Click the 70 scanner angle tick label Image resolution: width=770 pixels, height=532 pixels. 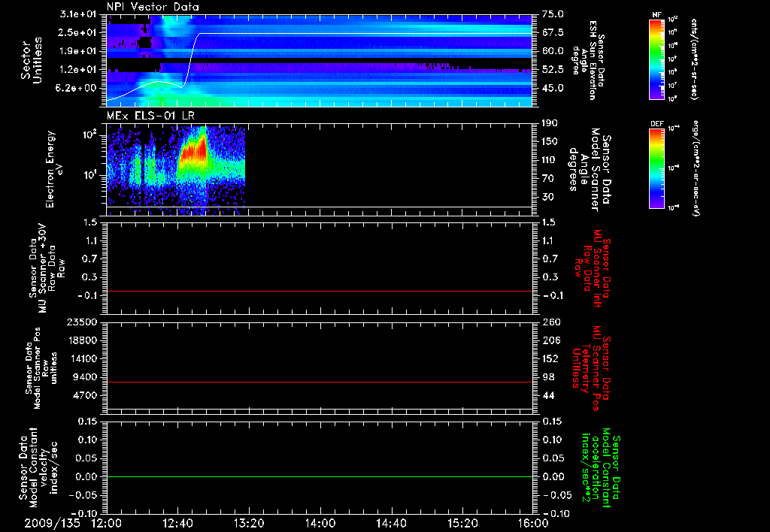(547, 179)
